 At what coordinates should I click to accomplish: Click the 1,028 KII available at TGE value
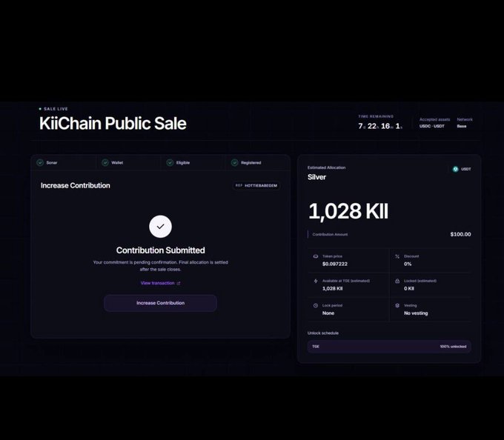[x=332, y=288]
